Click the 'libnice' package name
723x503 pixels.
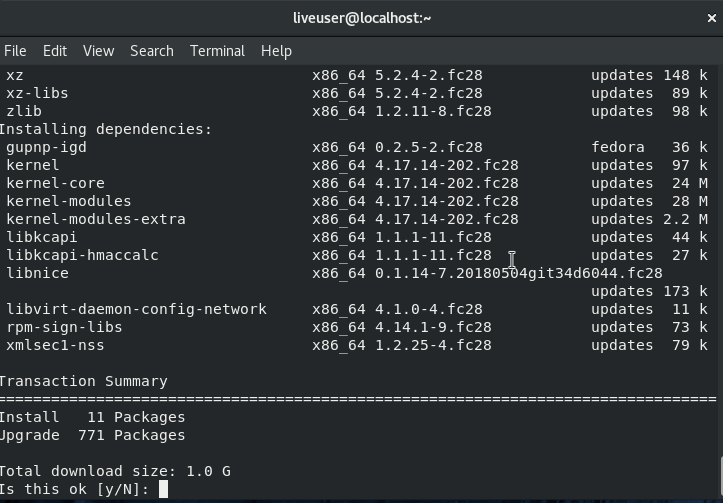click(37, 273)
